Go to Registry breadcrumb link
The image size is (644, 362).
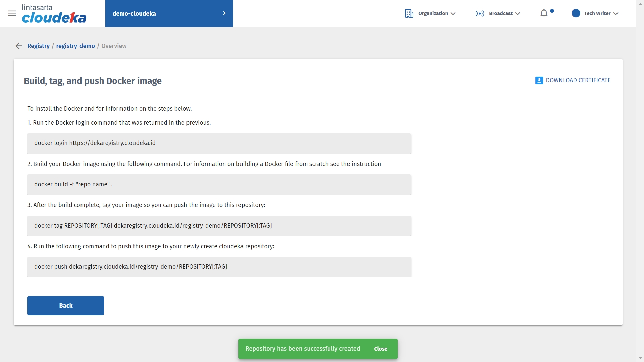38,46
